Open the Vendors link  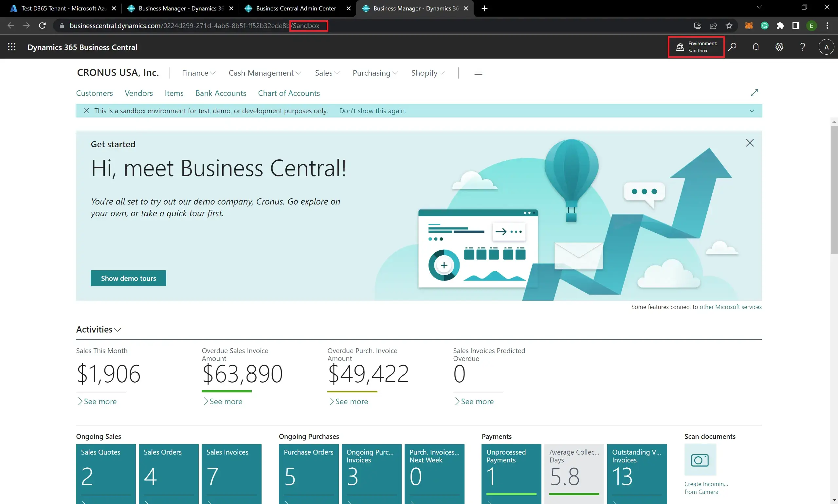(138, 93)
